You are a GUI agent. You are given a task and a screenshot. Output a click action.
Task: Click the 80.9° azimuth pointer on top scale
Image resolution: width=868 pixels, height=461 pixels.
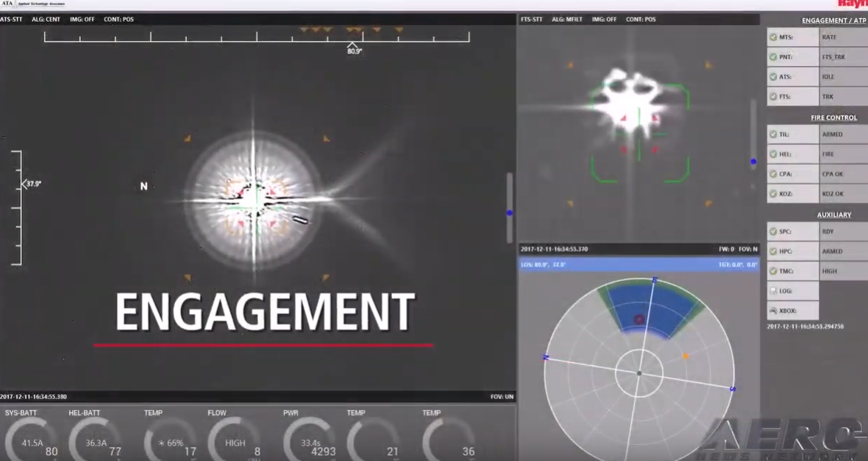(353, 46)
